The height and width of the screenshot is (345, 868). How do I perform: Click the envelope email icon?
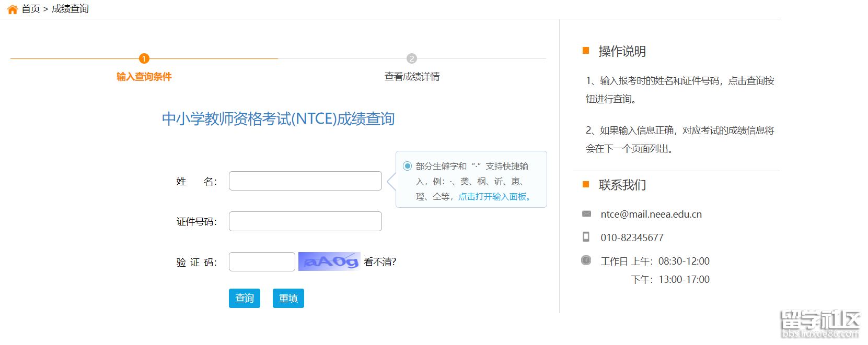[x=586, y=214]
